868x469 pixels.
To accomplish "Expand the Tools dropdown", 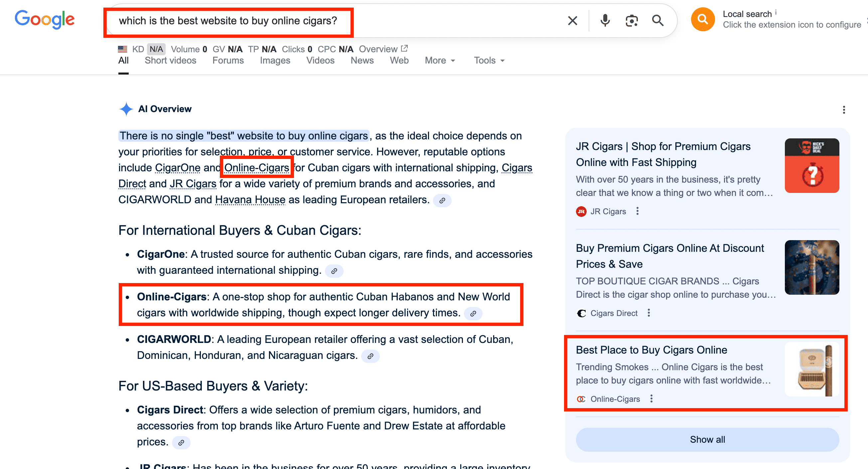I will [x=489, y=61].
